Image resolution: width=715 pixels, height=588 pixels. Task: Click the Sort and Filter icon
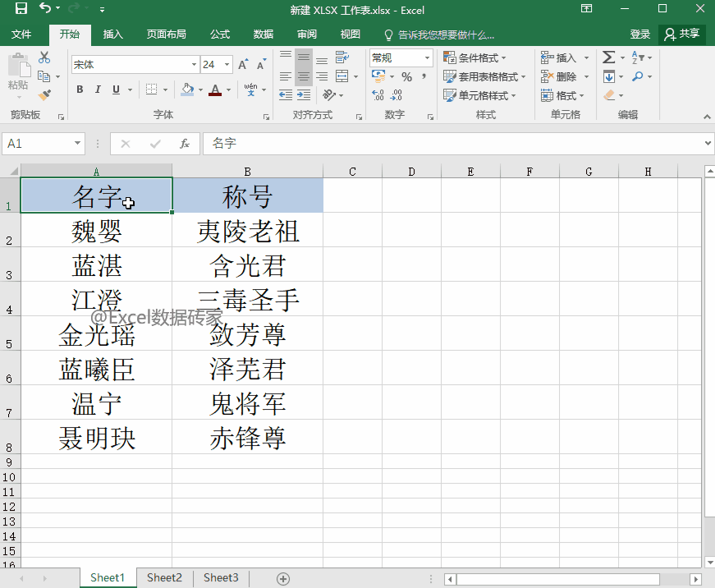pos(638,57)
